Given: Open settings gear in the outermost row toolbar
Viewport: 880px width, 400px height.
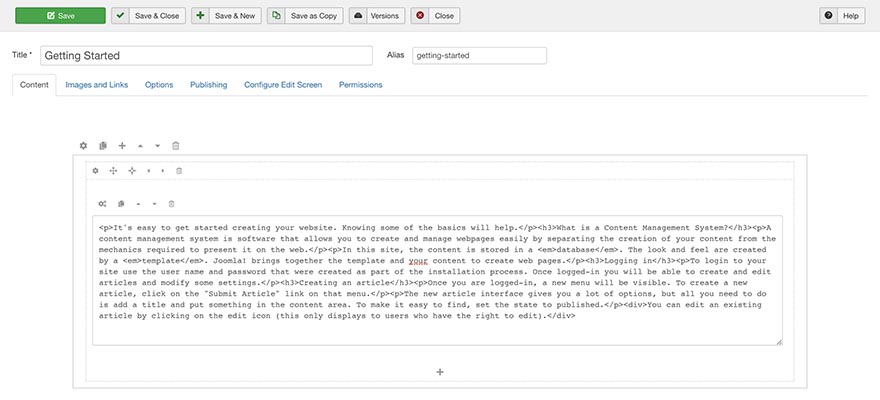Looking at the screenshot, I should [x=83, y=146].
